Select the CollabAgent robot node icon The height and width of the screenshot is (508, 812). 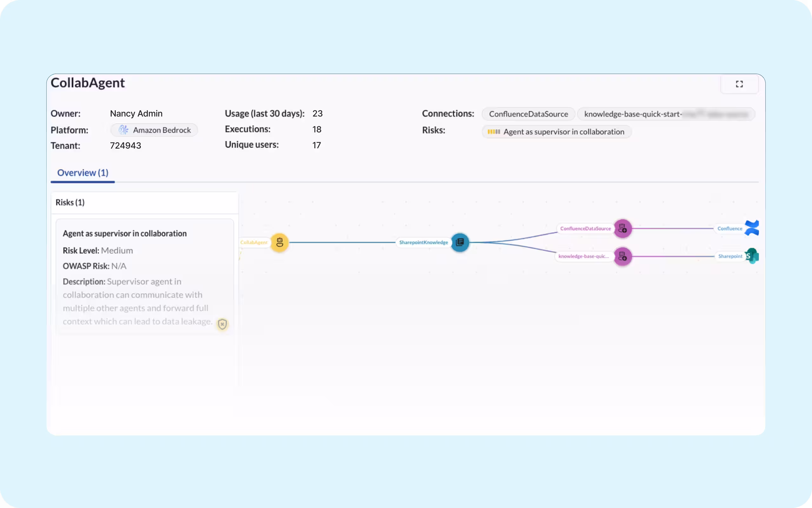(279, 242)
